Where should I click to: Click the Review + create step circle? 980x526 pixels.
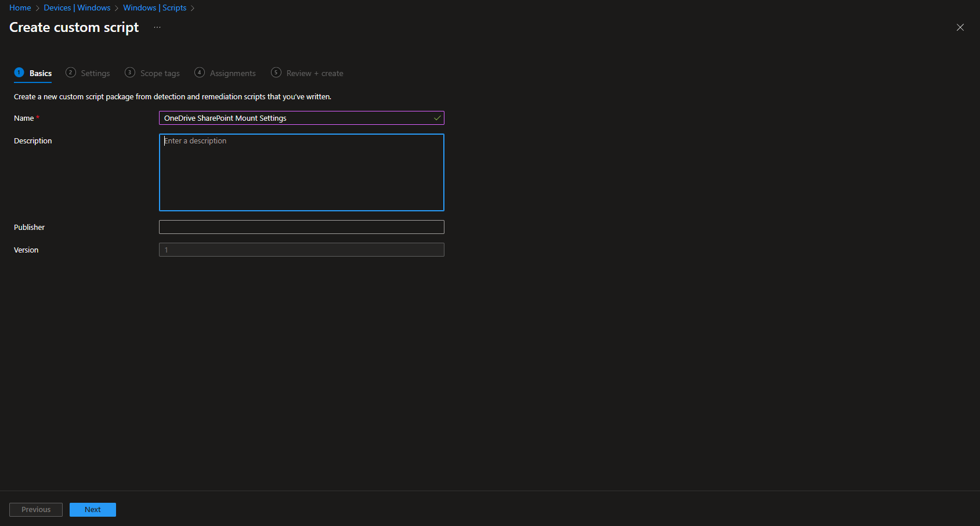(x=276, y=73)
